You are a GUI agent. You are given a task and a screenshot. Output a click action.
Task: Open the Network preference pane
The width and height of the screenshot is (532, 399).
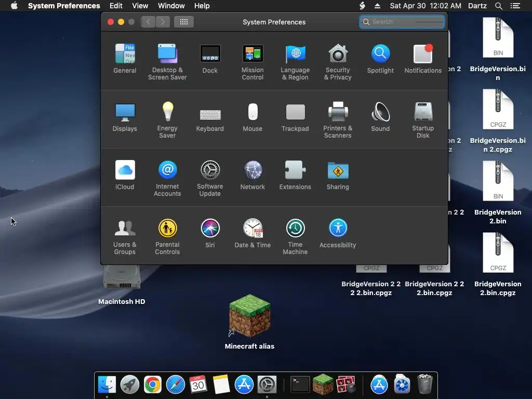[x=252, y=175]
